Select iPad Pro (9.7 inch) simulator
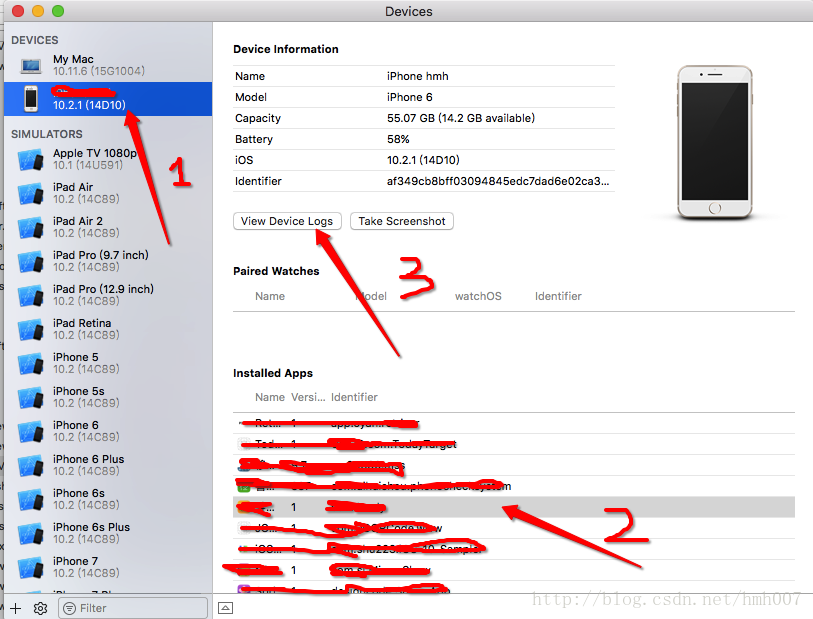This screenshot has height=619, width=813. tap(108, 261)
